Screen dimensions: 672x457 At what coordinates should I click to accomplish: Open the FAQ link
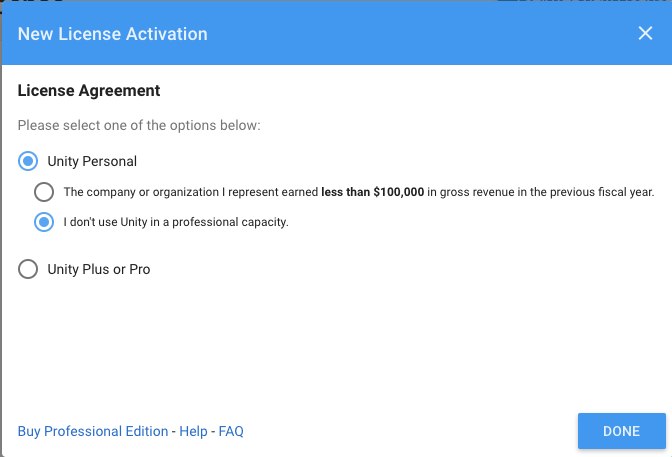pyautogui.click(x=231, y=431)
